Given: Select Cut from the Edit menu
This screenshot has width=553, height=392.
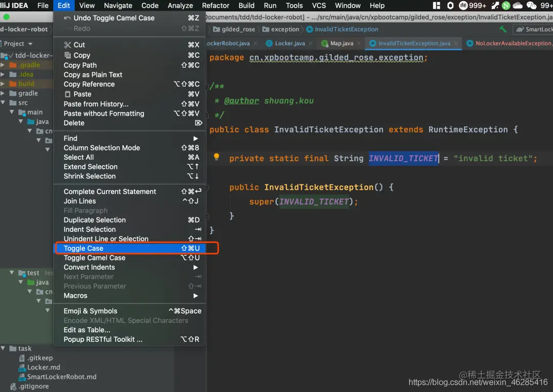Looking at the screenshot, I should tap(129, 45).
